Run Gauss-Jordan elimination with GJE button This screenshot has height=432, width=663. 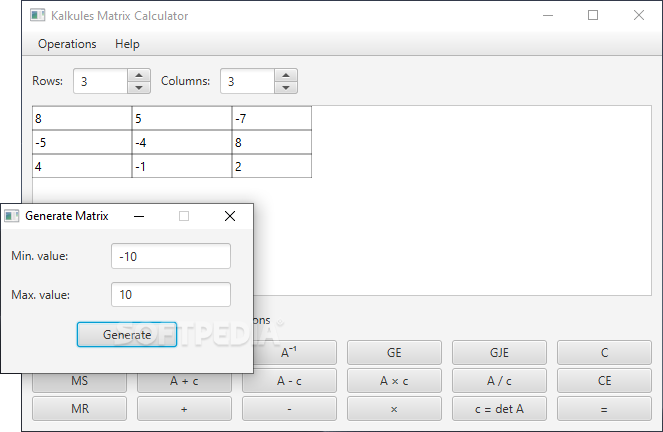pos(499,353)
